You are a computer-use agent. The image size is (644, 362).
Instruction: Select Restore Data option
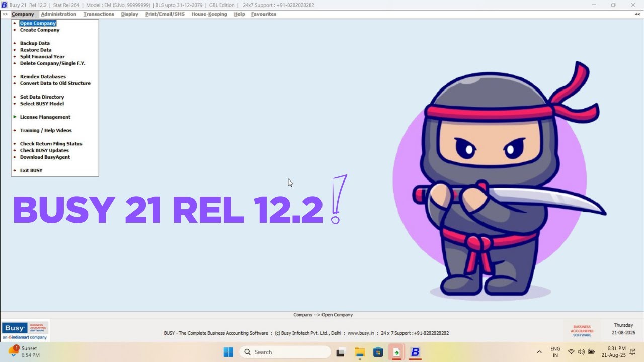[36, 50]
